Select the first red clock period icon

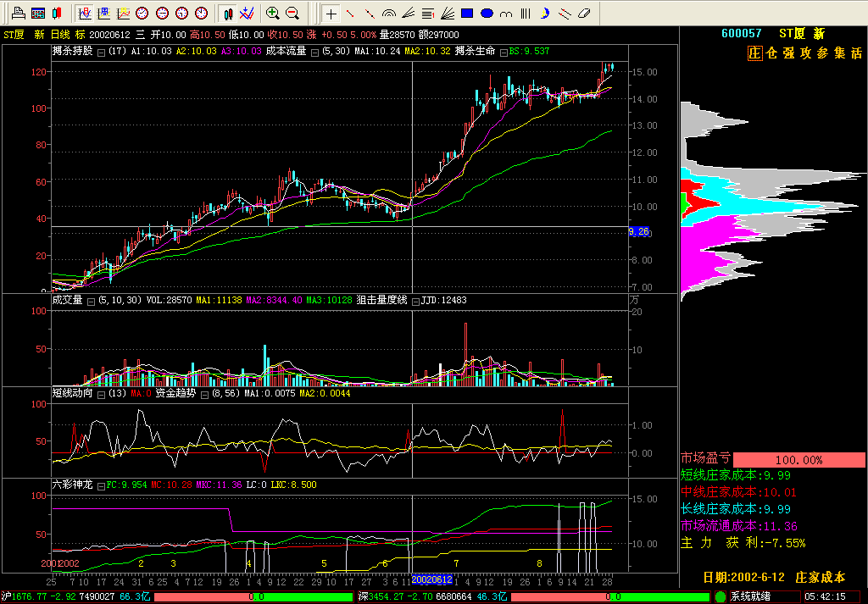click(x=142, y=13)
